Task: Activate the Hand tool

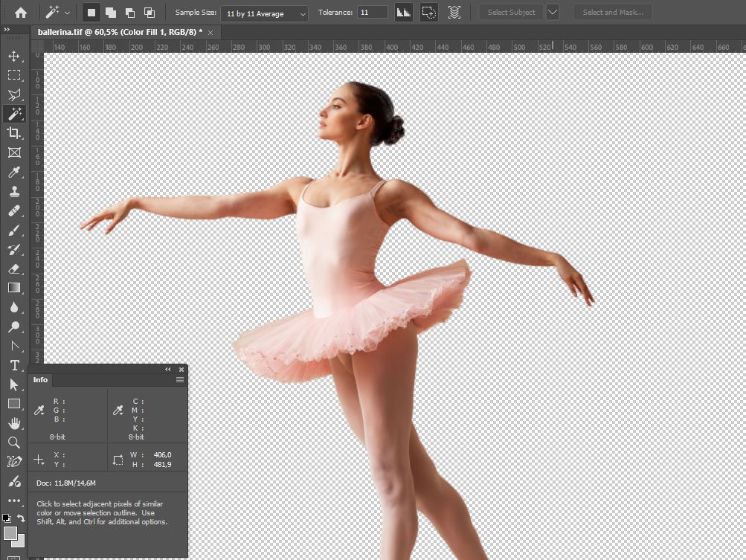Action: click(x=13, y=423)
